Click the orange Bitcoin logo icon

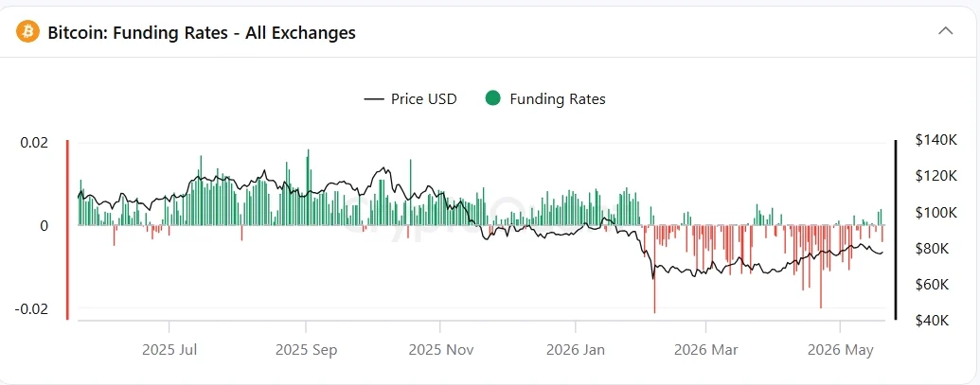point(27,32)
